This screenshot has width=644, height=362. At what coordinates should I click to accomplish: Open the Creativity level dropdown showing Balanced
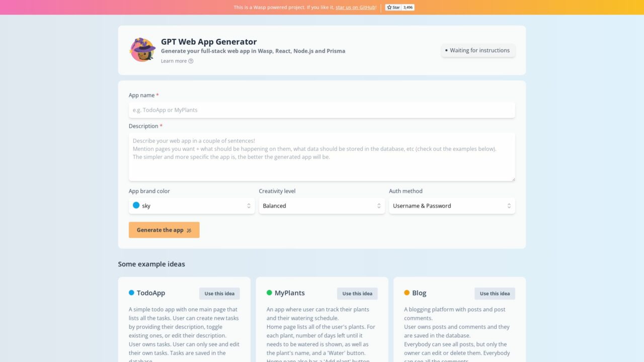coord(321,206)
